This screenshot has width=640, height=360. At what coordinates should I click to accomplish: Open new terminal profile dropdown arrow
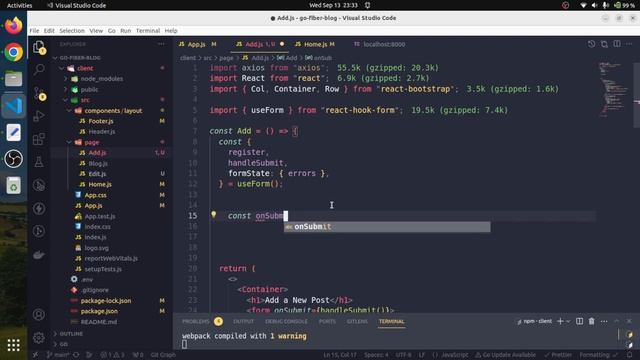point(568,322)
